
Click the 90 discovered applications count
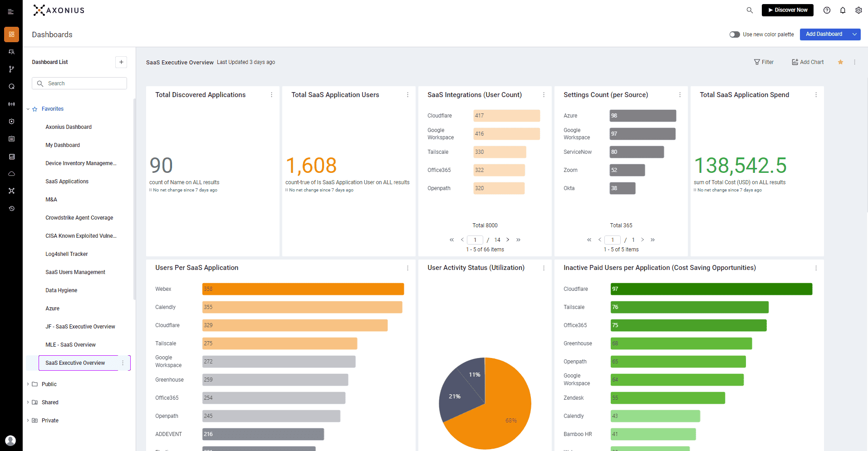tap(161, 166)
